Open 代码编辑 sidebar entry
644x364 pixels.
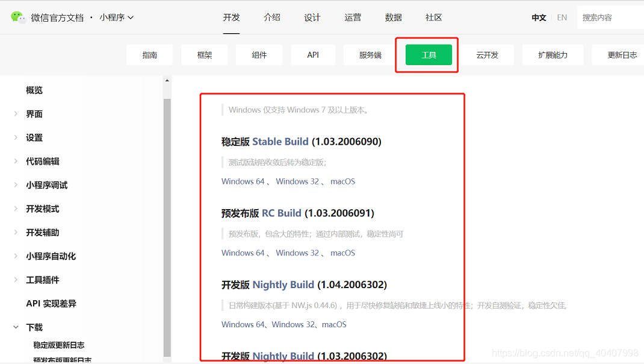43,162
